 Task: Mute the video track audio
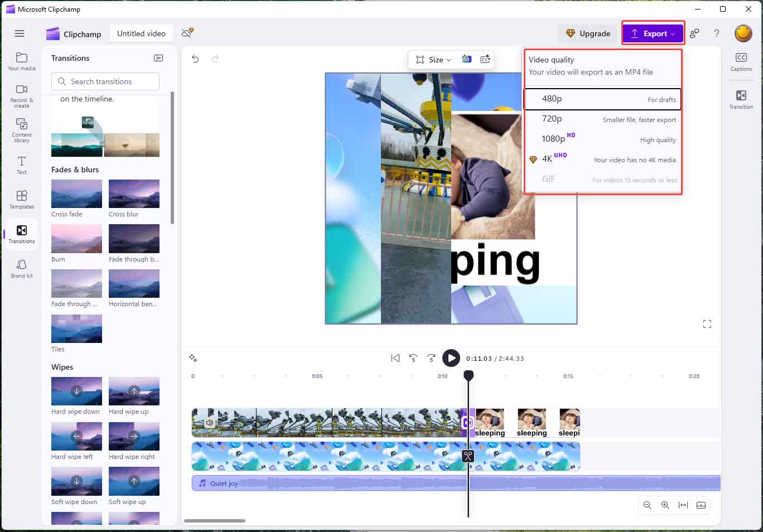click(x=210, y=422)
